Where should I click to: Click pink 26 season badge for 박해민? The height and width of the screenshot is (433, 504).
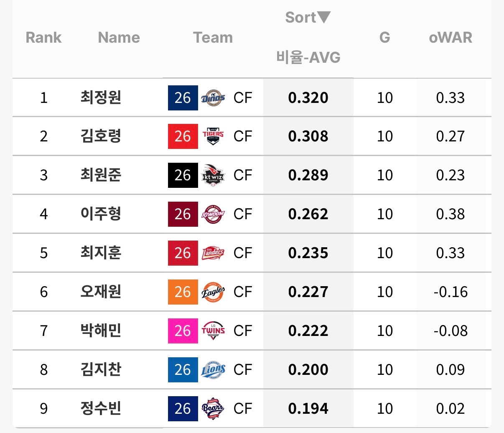point(183,331)
